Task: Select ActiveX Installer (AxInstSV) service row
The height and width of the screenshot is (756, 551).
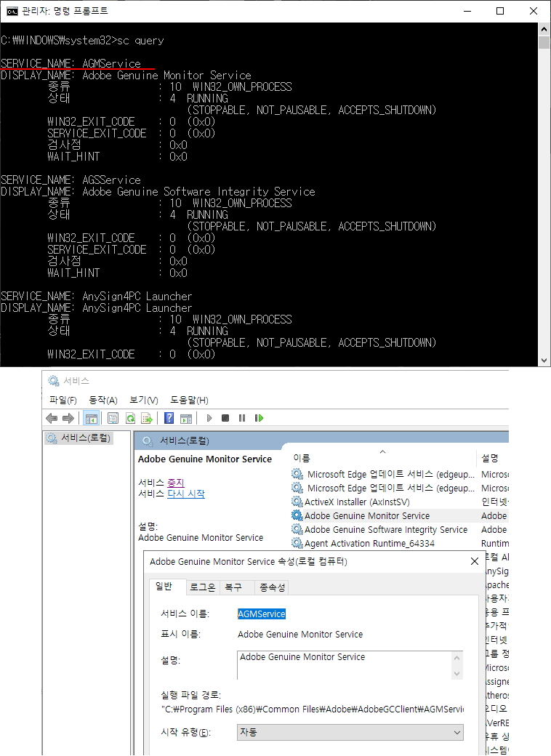Action: (357, 502)
